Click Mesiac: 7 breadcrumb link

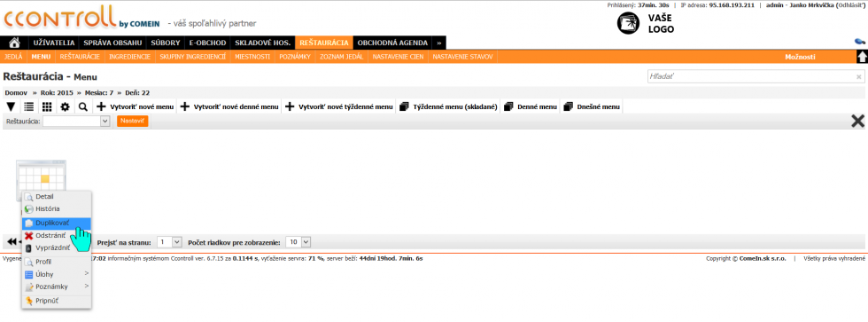coord(99,92)
